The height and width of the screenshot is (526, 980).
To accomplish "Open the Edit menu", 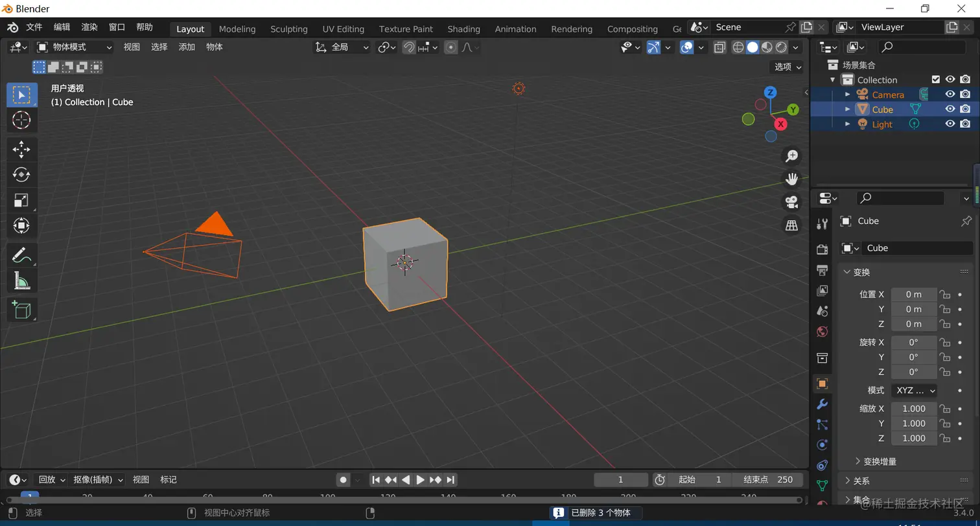I will pyautogui.click(x=62, y=27).
